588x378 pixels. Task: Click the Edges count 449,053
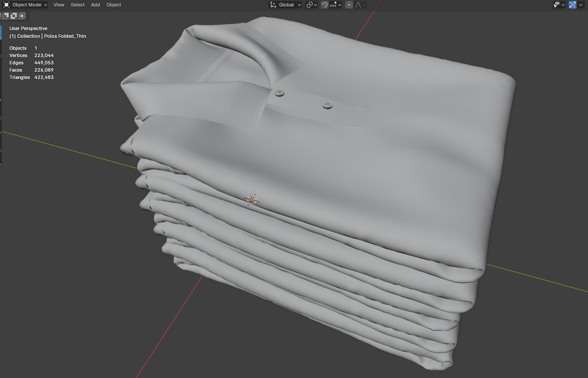(x=44, y=63)
